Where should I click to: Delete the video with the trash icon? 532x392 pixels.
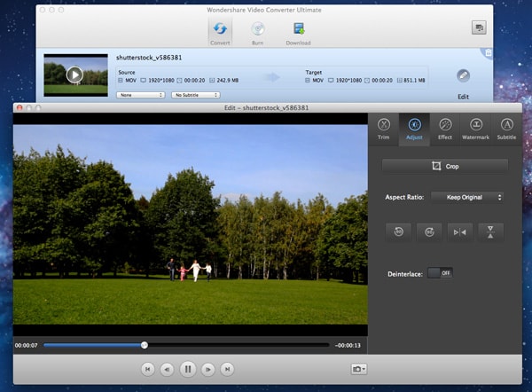(489, 52)
